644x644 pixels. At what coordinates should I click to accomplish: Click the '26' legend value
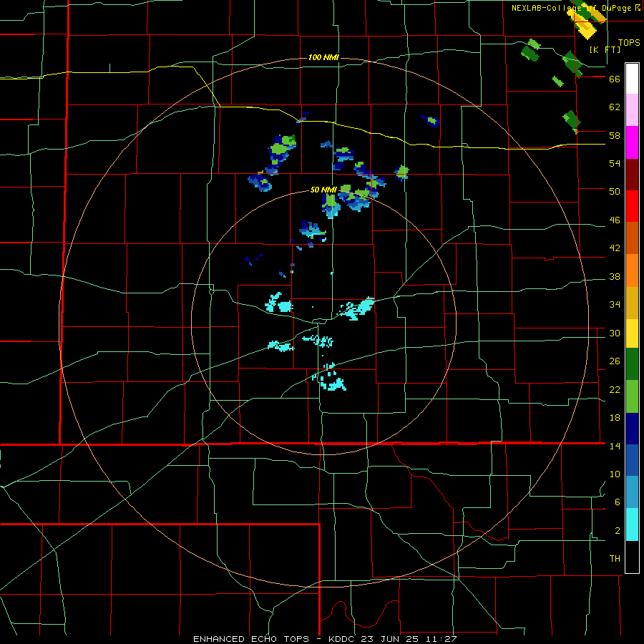[x=615, y=361]
